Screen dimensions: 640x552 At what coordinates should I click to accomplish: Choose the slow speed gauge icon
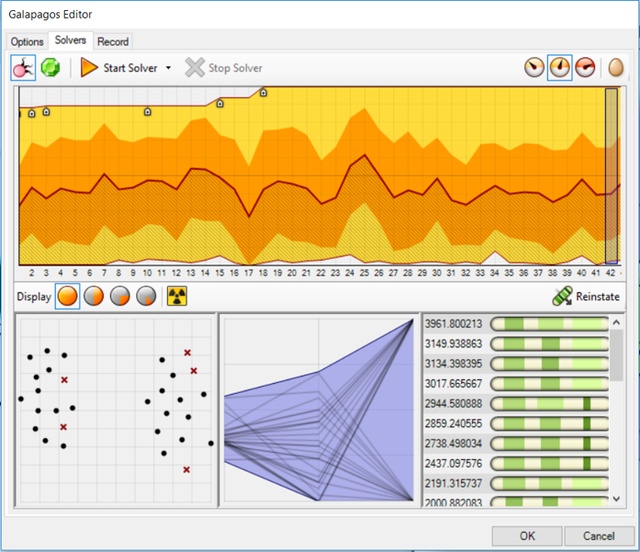tap(534, 68)
